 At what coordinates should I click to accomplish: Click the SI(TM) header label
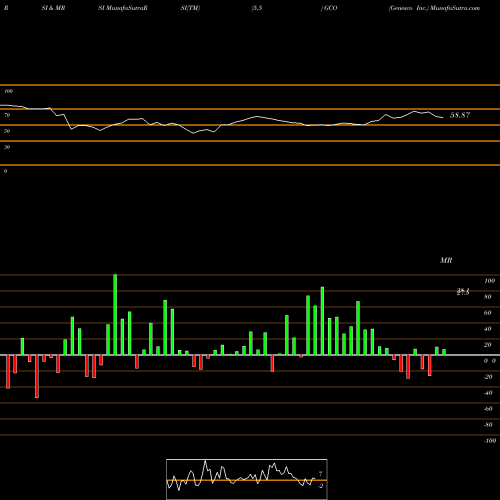coord(190,8)
